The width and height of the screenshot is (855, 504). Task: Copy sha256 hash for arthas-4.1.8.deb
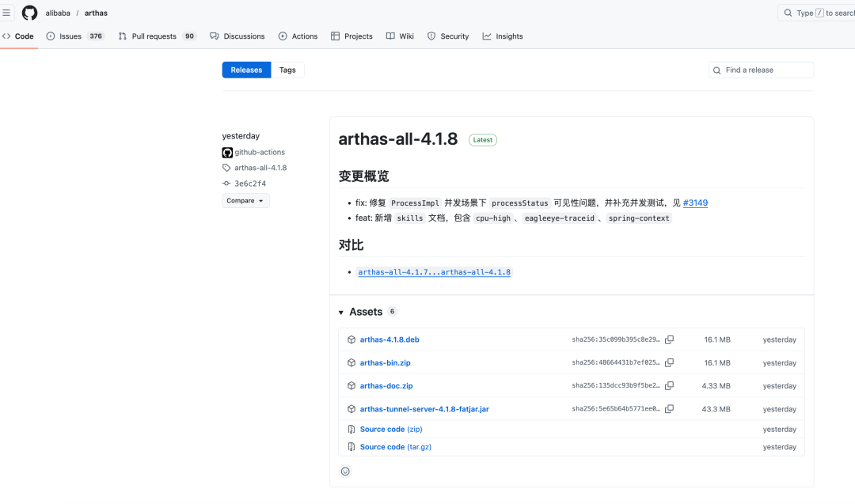pyautogui.click(x=669, y=339)
